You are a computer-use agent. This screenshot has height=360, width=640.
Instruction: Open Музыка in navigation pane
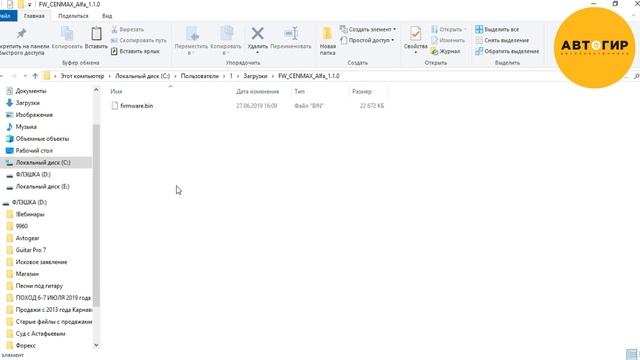pos(26,127)
